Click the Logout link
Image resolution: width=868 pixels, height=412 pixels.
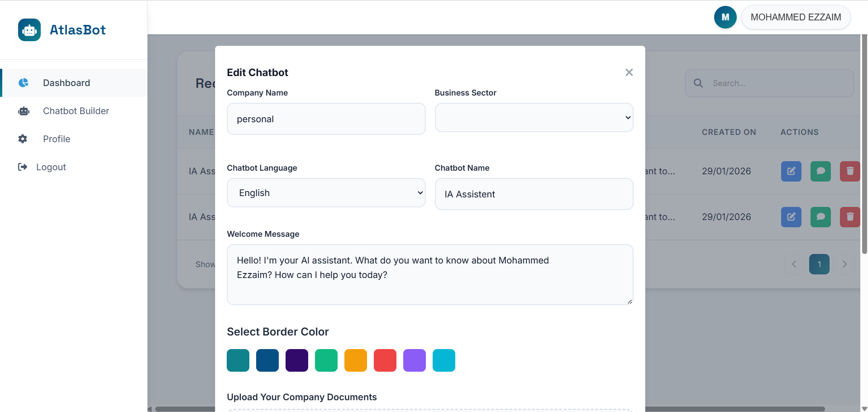51,167
